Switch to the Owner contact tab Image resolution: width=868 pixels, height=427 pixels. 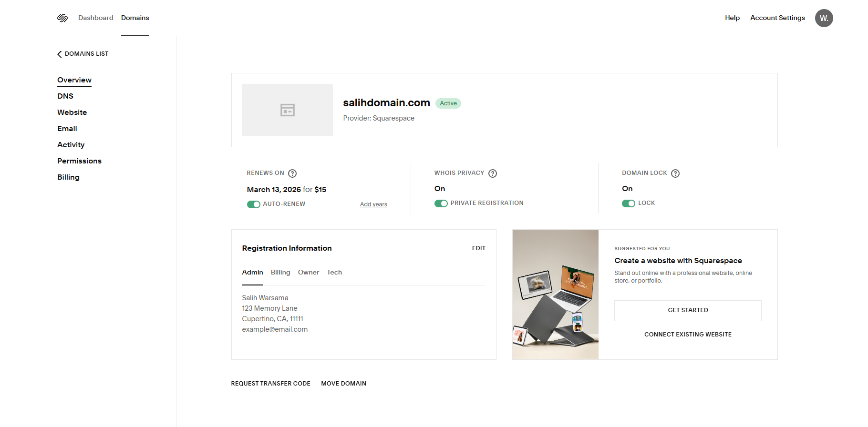(309, 272)
